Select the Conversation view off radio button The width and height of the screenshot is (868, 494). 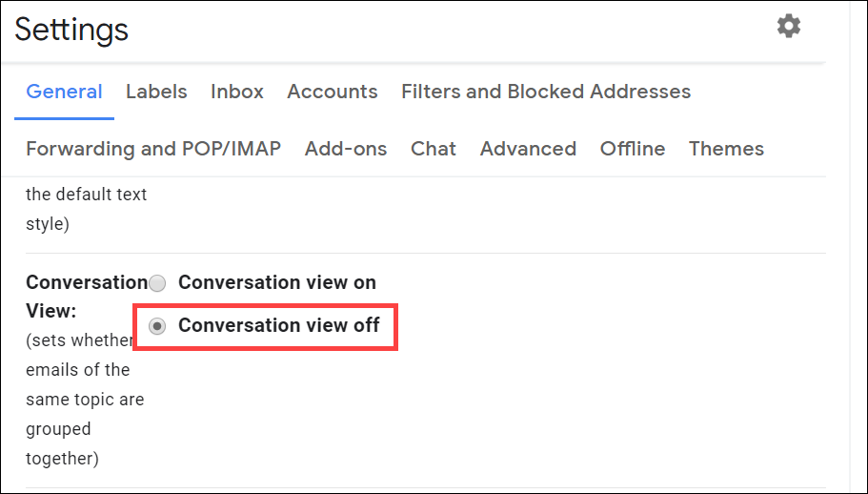tap(158, 326)
